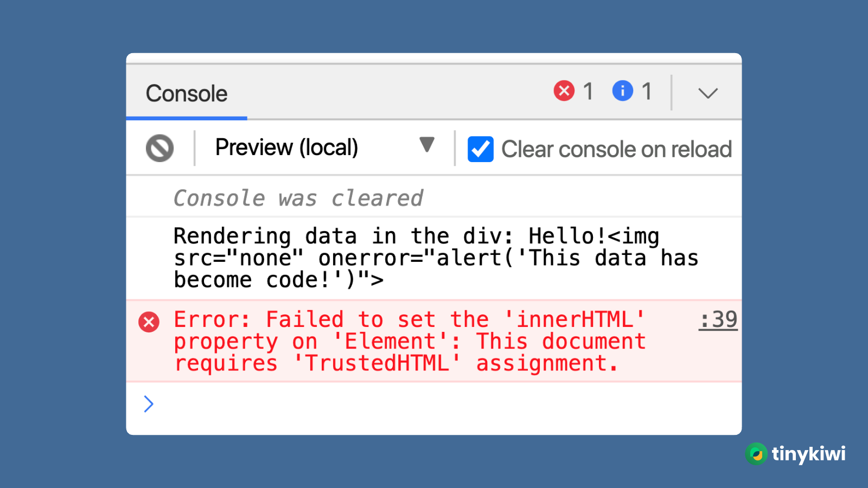Click the number 1 beside the error badge
This screenshot has width=868, height=488.
pos(588,91)
